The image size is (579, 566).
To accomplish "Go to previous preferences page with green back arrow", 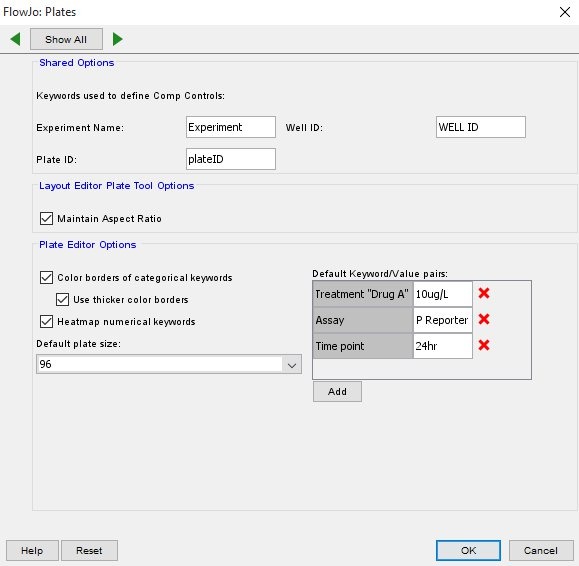I will tap(16, 39).
